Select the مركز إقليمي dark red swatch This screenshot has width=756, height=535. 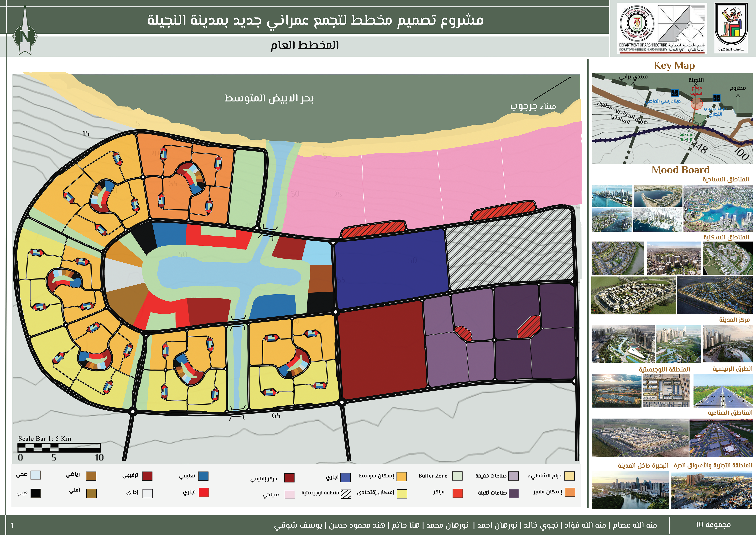[x=289, y=478]
